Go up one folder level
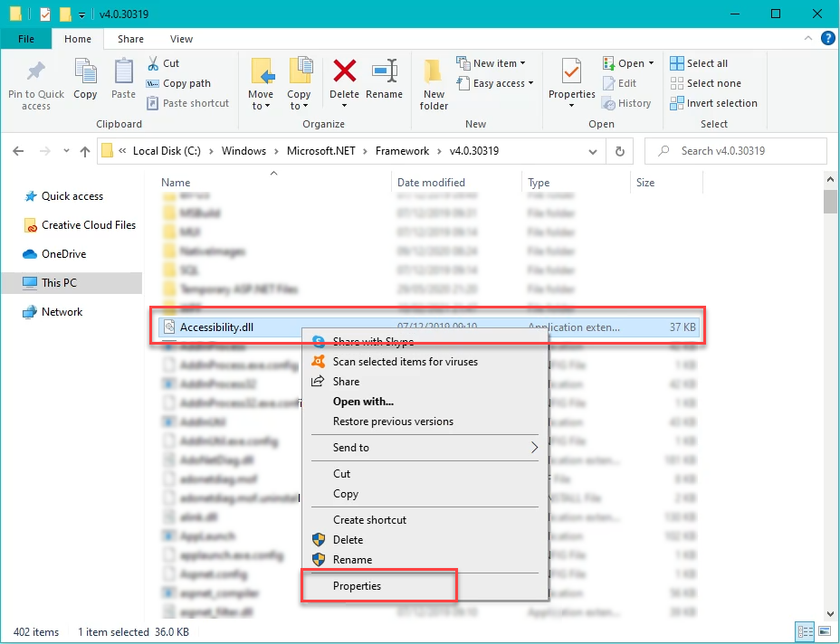This screenshot has height=644, width=840. pyautogui.click(x=85, y=151)
